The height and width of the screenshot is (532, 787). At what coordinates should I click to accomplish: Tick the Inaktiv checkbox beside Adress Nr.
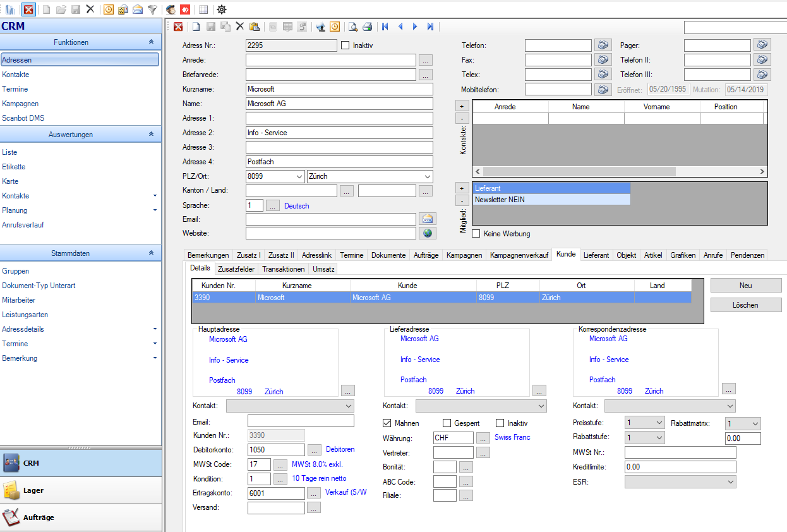[x=345, y=45]
